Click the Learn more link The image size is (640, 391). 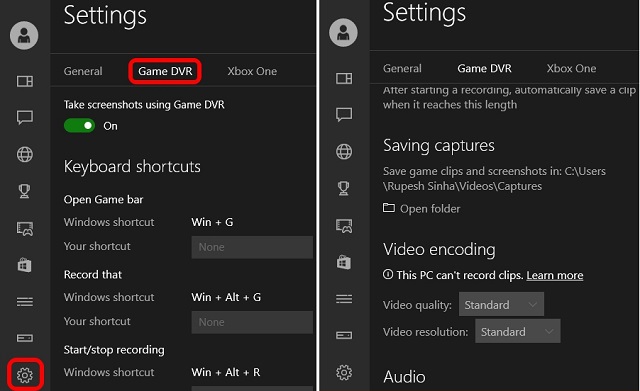pos(555,275)
